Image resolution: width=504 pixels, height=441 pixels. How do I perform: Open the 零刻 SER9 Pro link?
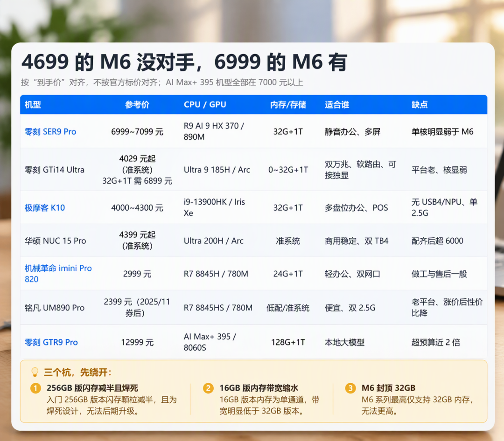coord(50,131)
